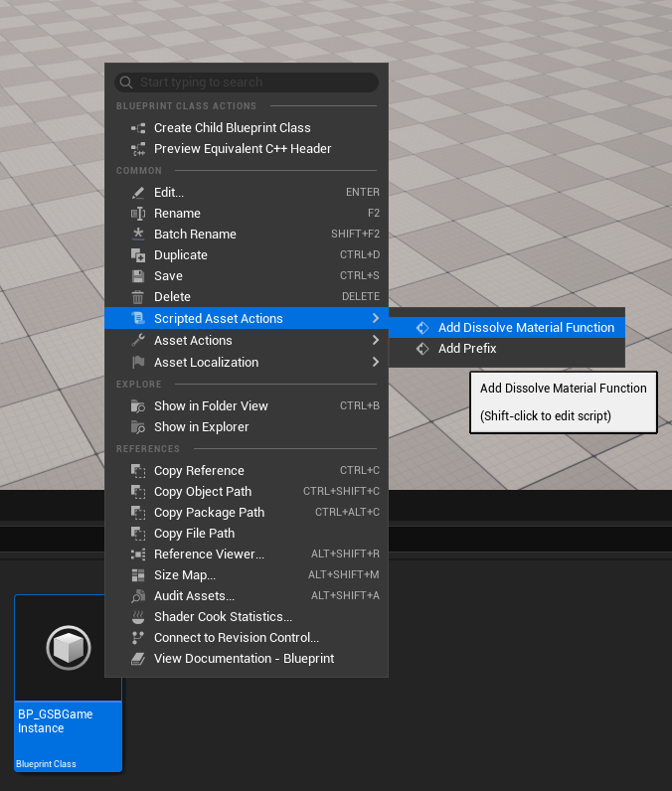This screenshot has height=791, width=672.
Task: Select Preview Equivalent C++ Header
Action: (x=243, y=149)
